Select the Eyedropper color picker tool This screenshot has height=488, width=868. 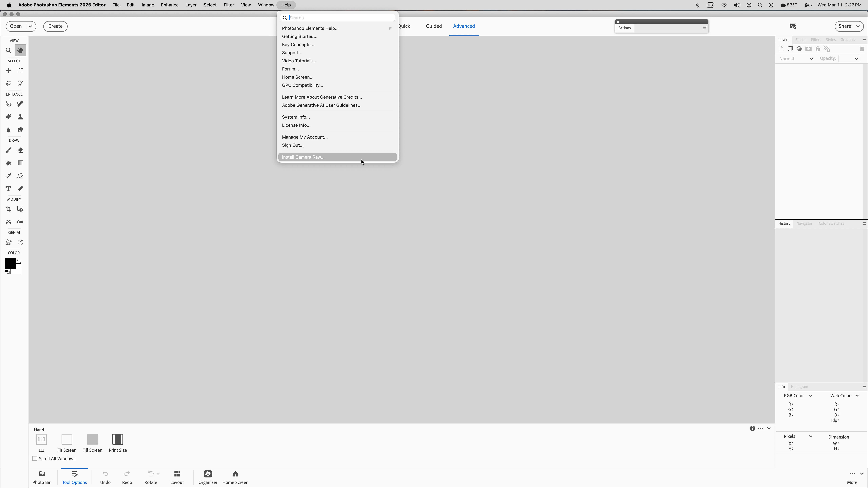tap(8, 176)
